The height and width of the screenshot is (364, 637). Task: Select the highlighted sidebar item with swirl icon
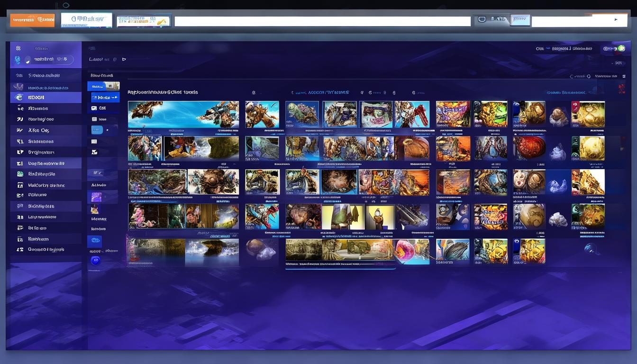pos(46,98)
